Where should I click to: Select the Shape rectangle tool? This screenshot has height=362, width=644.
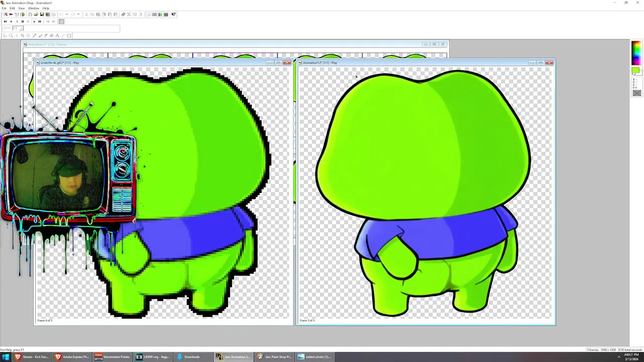69,36
